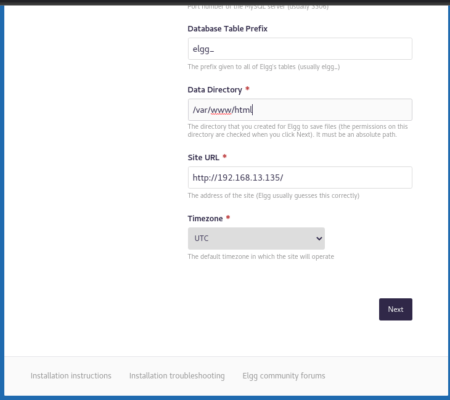The height and width of the screenshot is (400, 450).
Task: Click into the Site URL field
Action: (300, 178)
